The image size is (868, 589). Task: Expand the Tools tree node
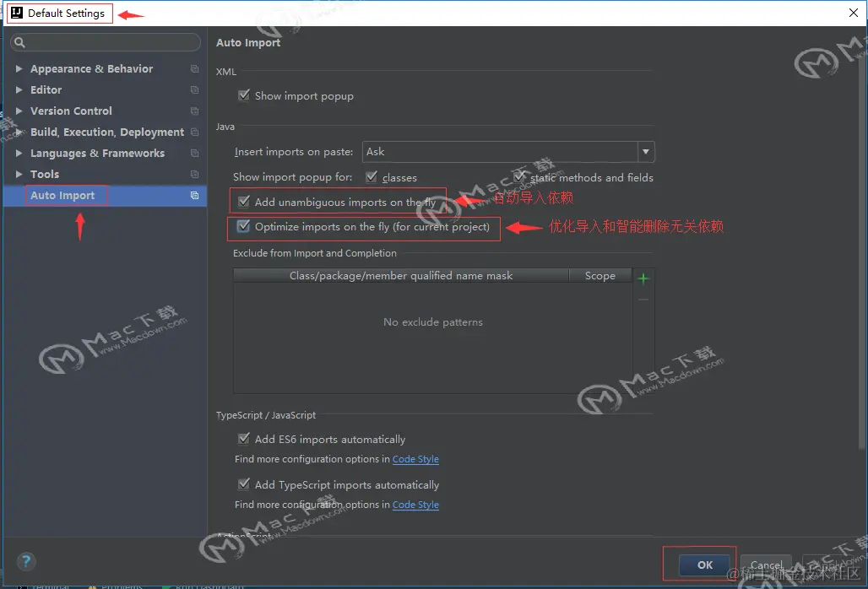tap(19, 174)
